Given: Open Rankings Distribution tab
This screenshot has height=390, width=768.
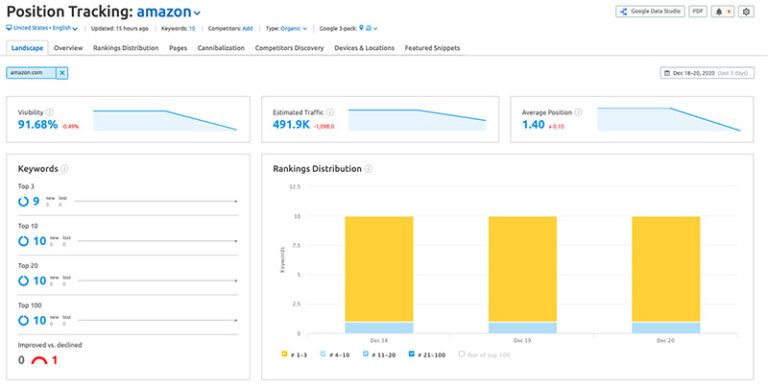Looking at the screenshot, I should [126, 48].
